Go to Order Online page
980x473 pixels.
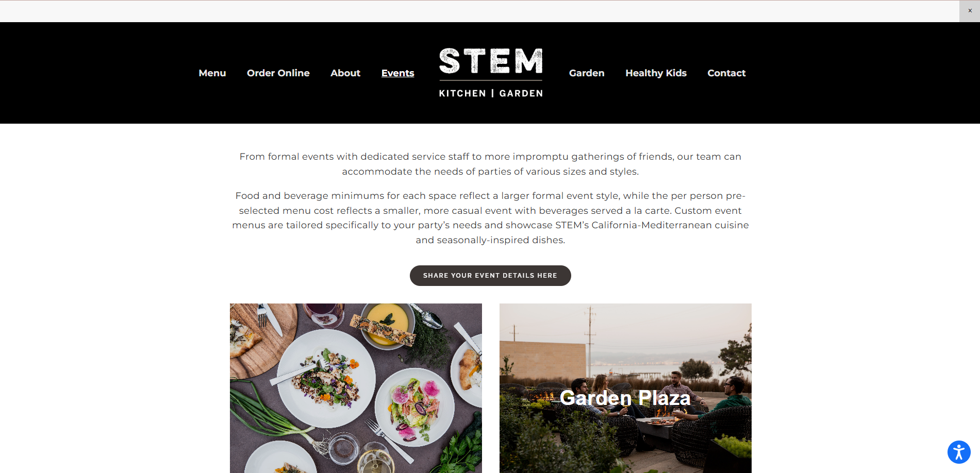(278, 73)
